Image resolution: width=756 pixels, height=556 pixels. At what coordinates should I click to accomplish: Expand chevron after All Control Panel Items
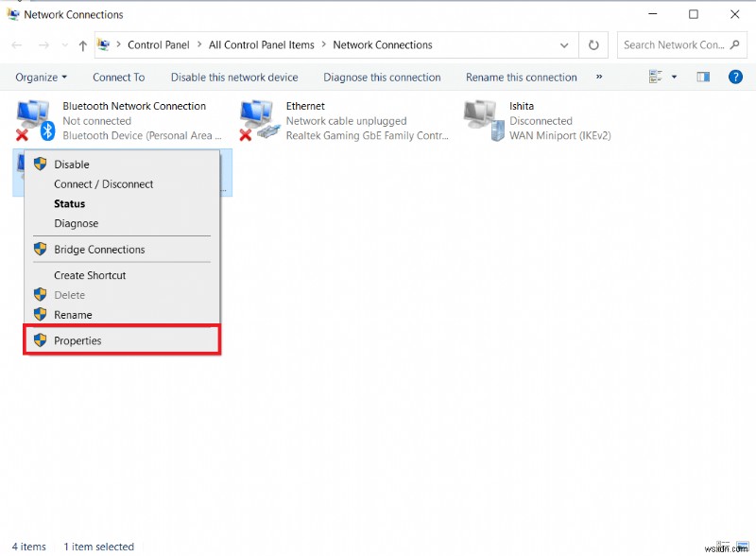tap(323, 44)
